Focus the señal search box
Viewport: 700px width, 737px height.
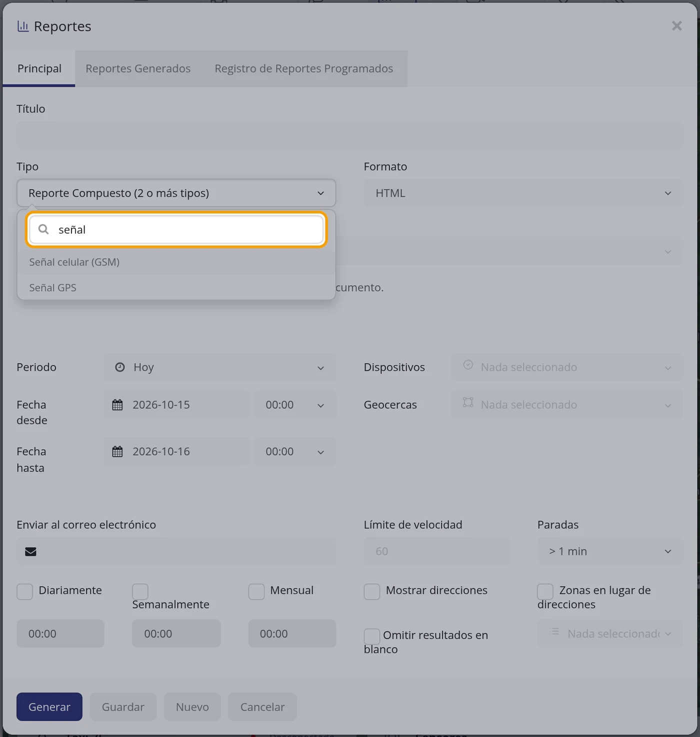tap(176, 229)
